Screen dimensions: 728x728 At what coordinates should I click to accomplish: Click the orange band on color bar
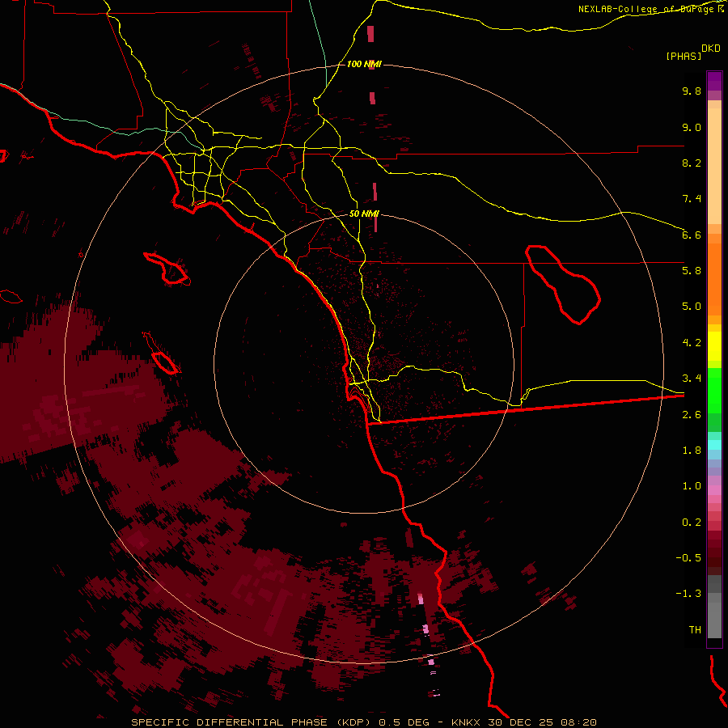point(714,278)
